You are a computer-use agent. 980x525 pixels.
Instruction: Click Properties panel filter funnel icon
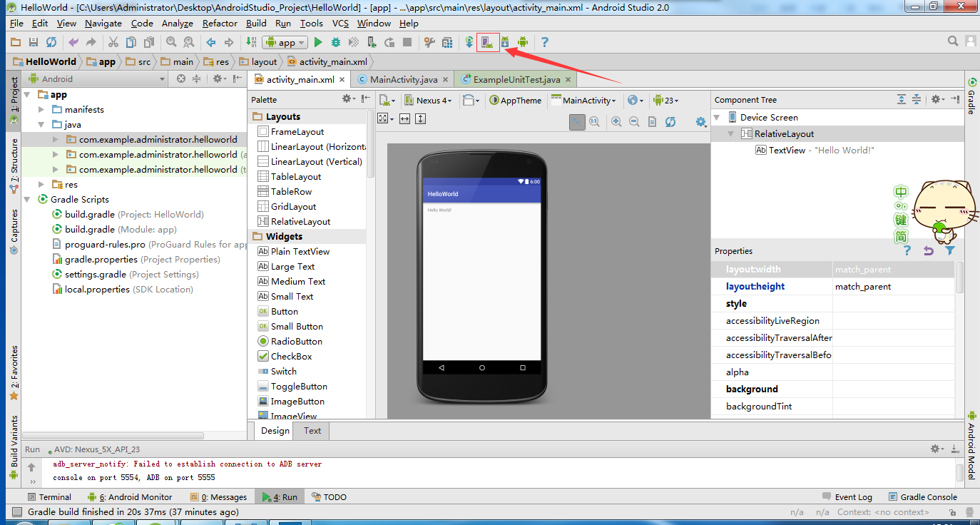[x=949, y=250]
